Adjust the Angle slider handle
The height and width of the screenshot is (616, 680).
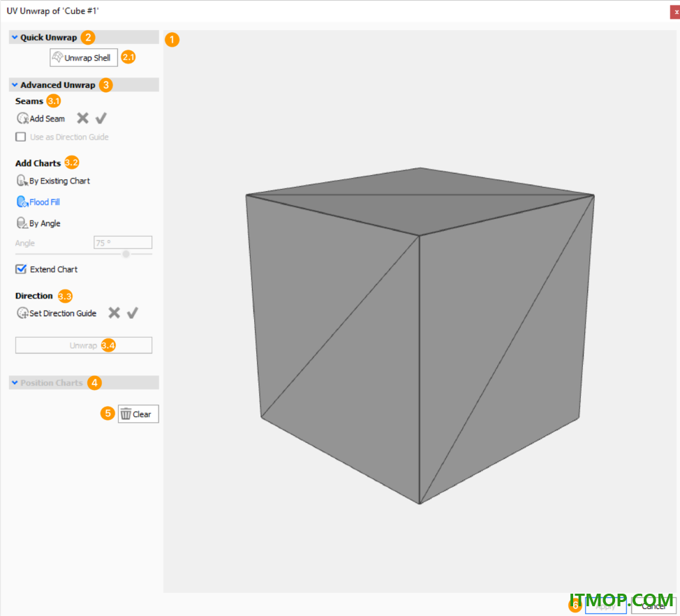126,254
